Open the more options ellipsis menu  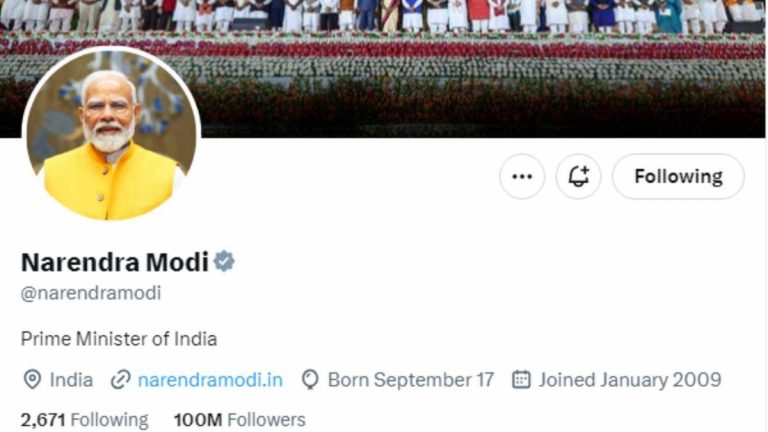[522, 177]
